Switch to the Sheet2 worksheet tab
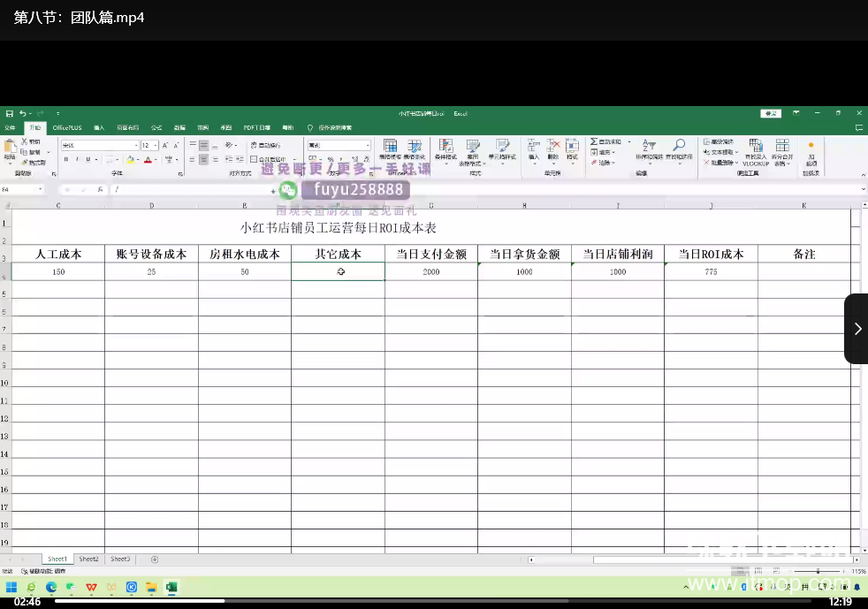 pyautogui.click(x=88, y=560)
